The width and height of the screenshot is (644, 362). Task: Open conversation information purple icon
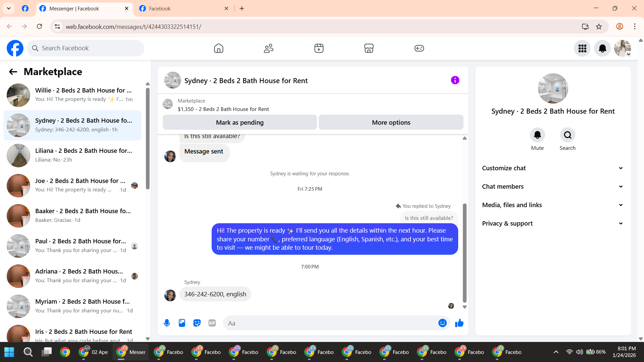[x=455, y=80]
